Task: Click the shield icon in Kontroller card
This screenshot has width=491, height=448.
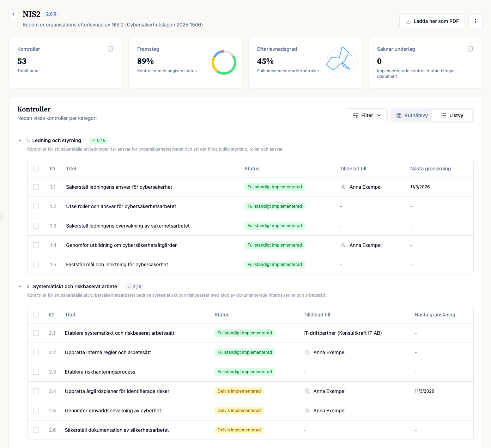Action: pyautogui.click(x=110, y=49)
